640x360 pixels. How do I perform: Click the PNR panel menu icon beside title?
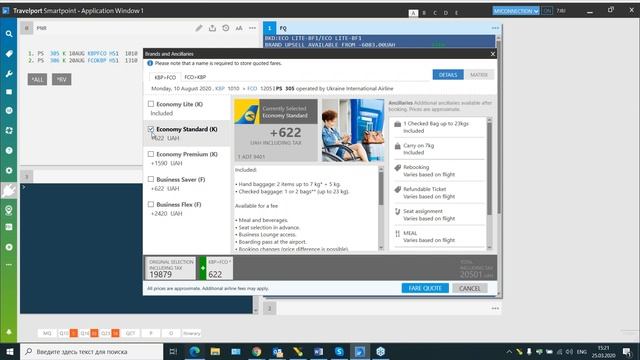coord(27,28)
